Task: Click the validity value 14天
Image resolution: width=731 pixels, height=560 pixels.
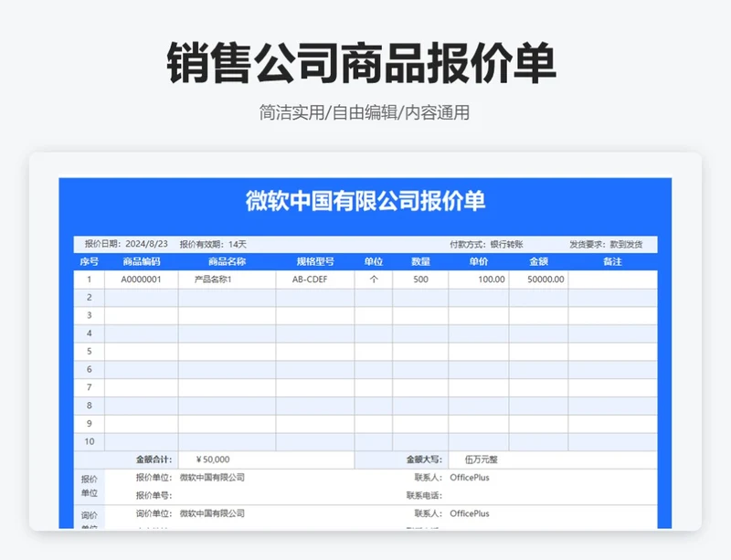Action: [x=238, y=244]
